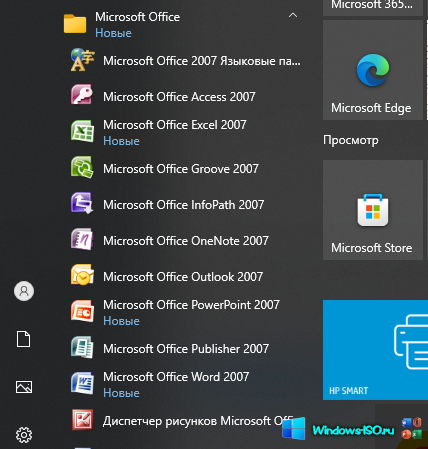Select Microsoft Office Access 2007 label
The width and height of the screenshot is (428, 449).
[179, 97]
